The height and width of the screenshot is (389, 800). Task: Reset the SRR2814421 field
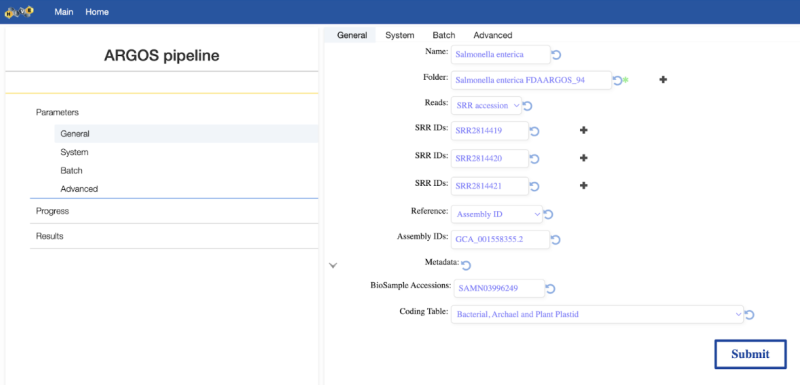(x=534, y=186)
